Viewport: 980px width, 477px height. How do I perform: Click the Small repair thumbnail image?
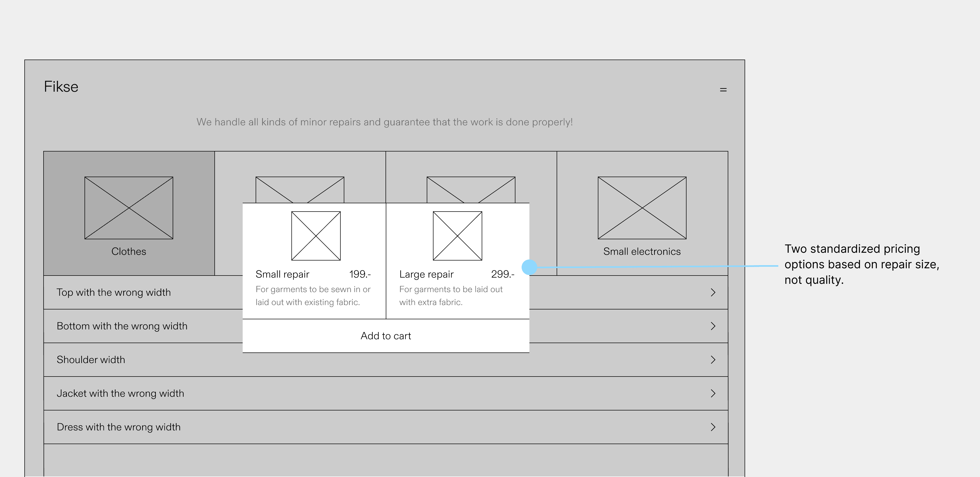point(316,236)
